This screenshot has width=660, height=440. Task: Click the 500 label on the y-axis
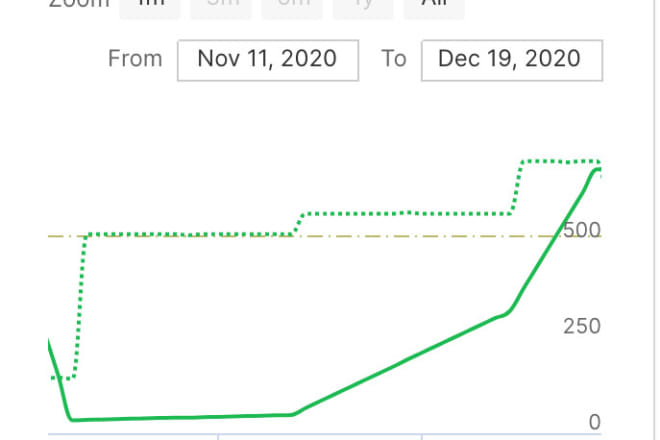pyautogui.click(x=582, y=230)
